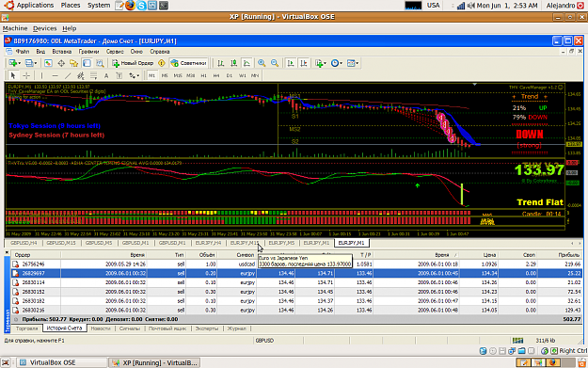Switch to the EURJPY,M5 chart tab
The width and height of the screenshot is (588, 368).
pyautogui.click(x=281, y=243)
